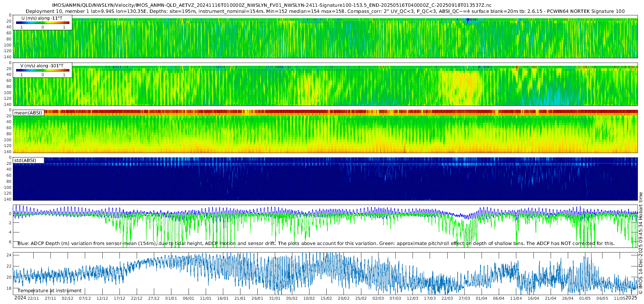
Task: Click the 'Blue: ADCP Depth (m) variation' caption
Action: [x=316, y=243]
